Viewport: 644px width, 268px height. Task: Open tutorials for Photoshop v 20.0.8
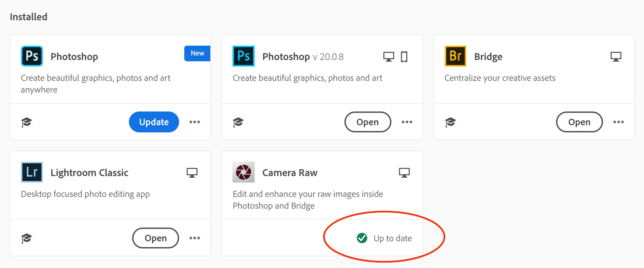point(238,122)
